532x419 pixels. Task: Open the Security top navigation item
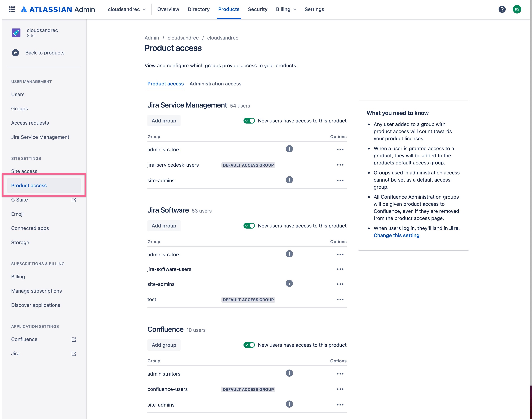[257, 9]
